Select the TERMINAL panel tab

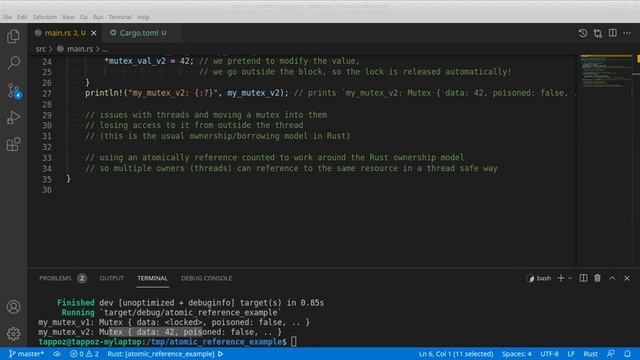click(152, 278)
